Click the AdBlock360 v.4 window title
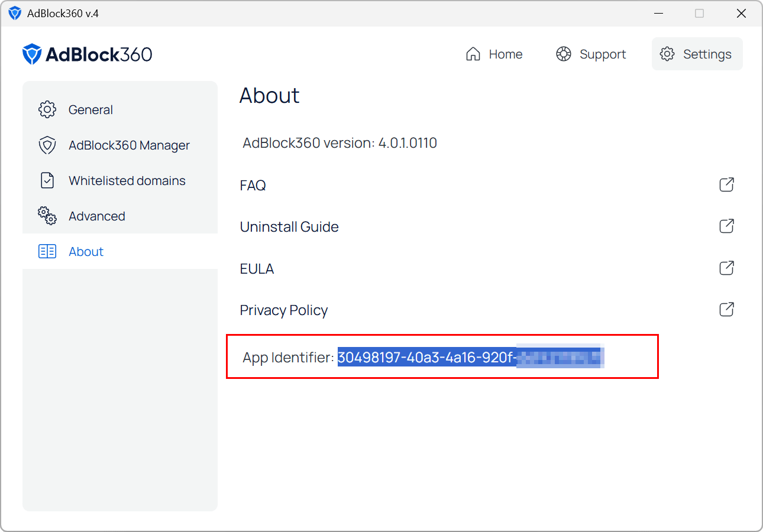Viewport: 763px width, 532px height. coord(63,13)
